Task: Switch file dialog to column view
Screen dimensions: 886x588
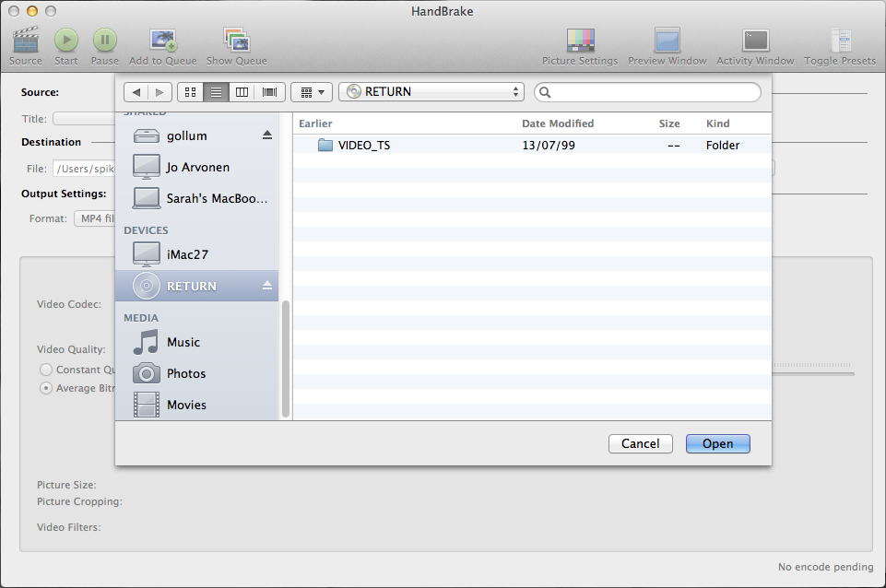Action: (x=242, y=92)
